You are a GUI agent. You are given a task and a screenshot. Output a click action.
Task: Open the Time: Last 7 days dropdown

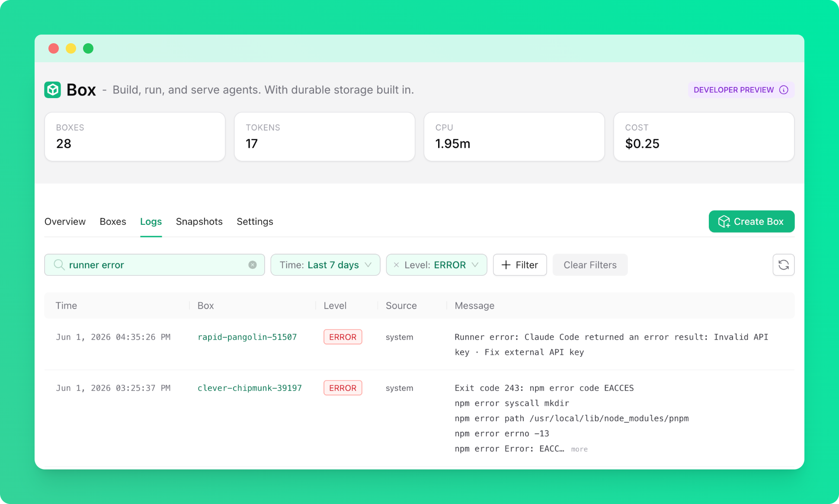[x=325, y=265]
